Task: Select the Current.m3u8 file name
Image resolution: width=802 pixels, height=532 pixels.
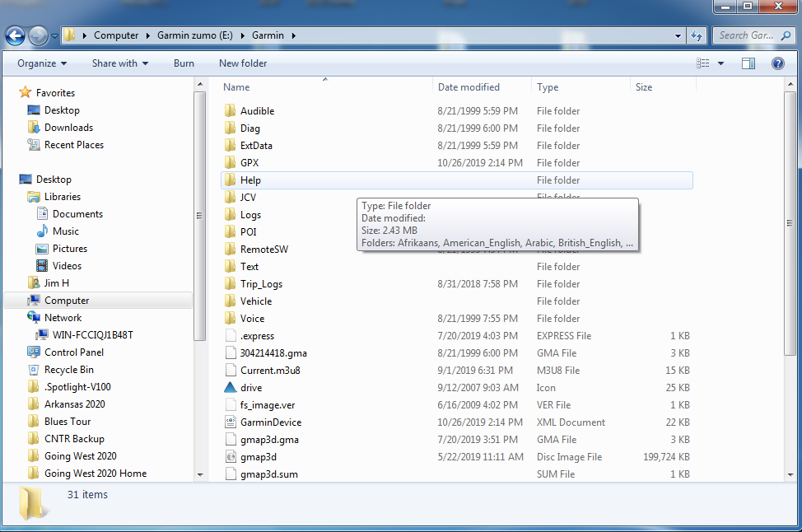Action: pyautogui.click(x=270, y=371)
